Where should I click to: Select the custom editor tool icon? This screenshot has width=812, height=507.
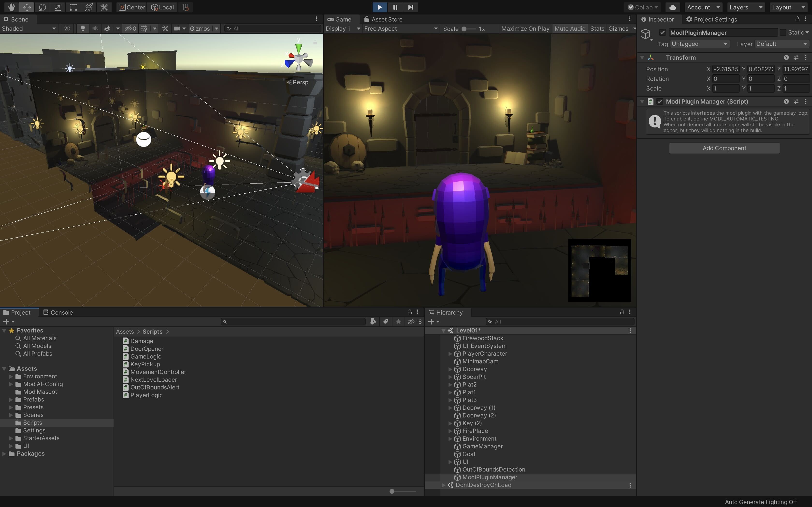point(104,7)
